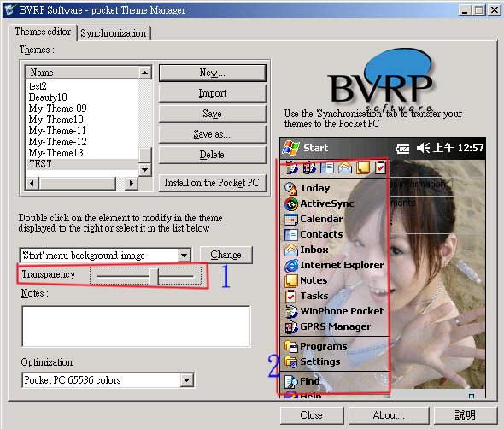This screenshot has width=504, height=429.
Task: Open the About... dialog
Action: (389, 415)
